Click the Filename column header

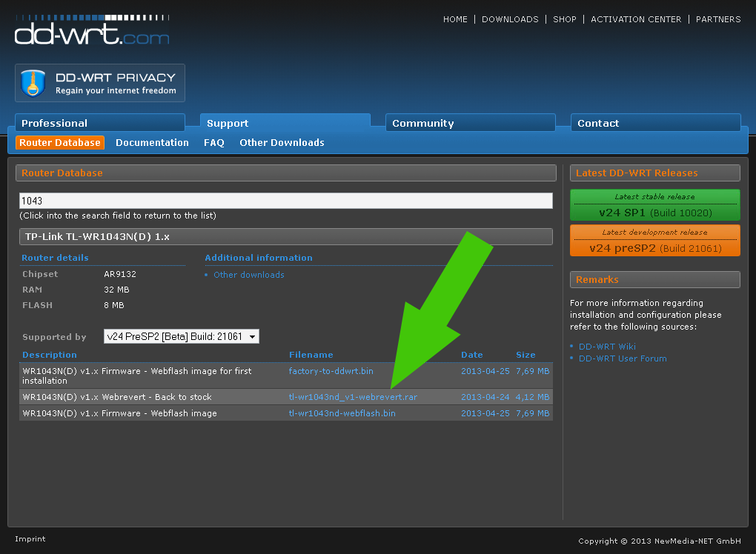[311, 355]
